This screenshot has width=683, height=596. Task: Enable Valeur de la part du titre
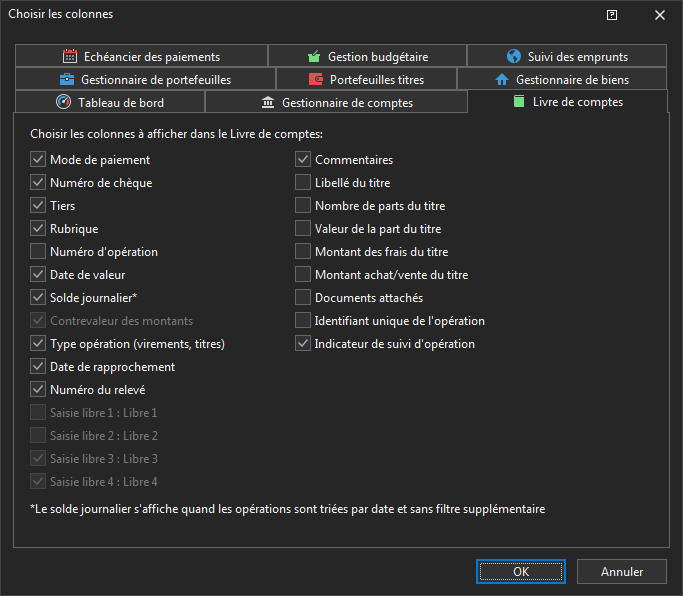pos(303,229)
